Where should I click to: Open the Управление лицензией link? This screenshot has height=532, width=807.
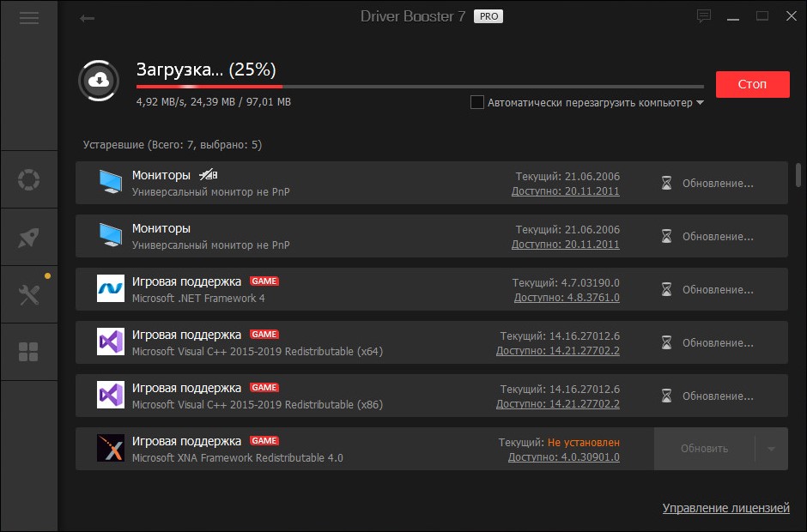click(x=725, y=508)
